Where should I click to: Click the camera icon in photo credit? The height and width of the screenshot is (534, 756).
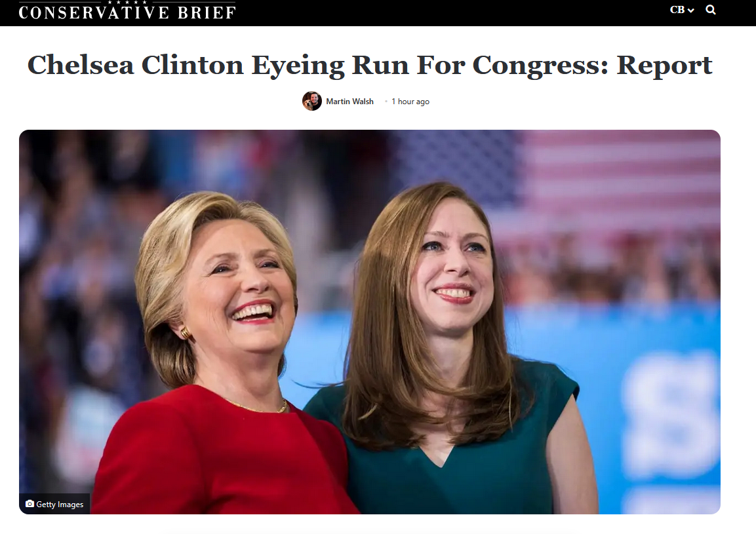(x=30, y=504)
